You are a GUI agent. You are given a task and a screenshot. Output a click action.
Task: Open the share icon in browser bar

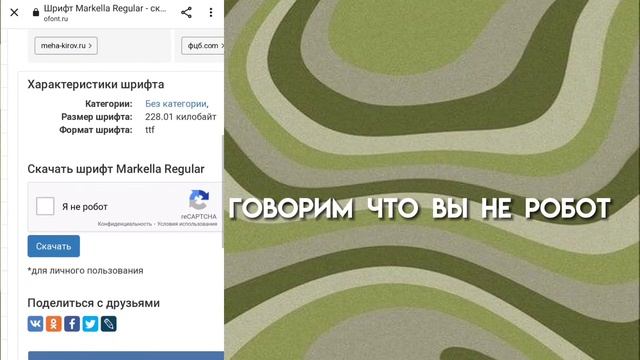[x=186, y=13]
